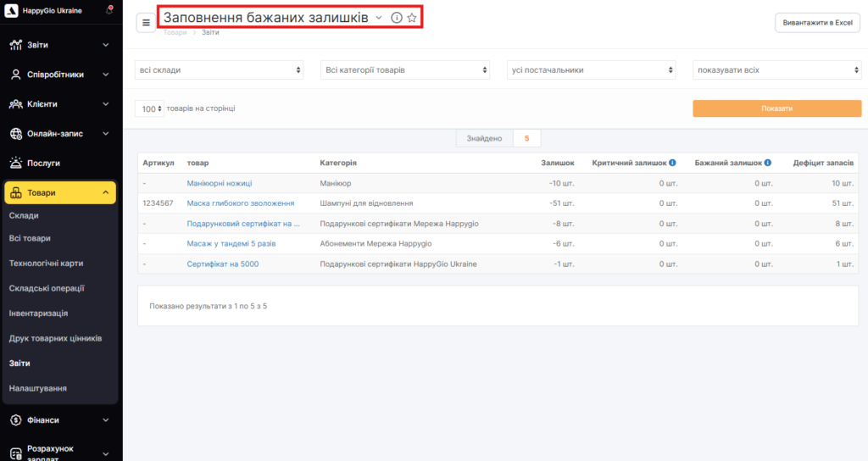
Task: Click the notification bell near HappyGio Ukraine
Action: click(108, 11)
